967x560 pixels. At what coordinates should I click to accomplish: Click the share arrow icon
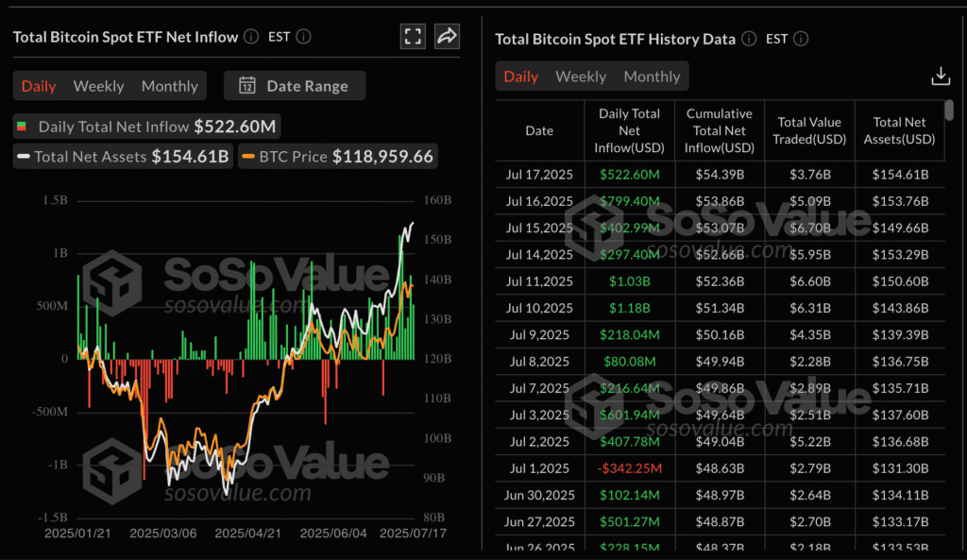[447, 37]
